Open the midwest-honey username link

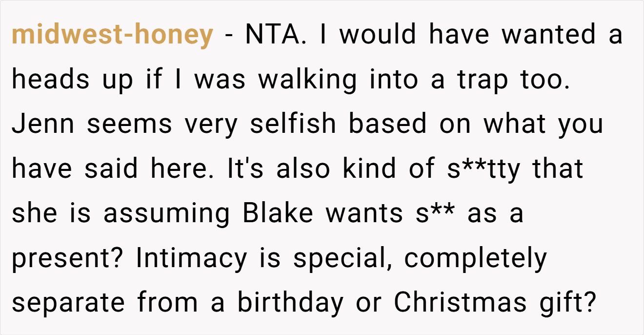coord(112,35)
